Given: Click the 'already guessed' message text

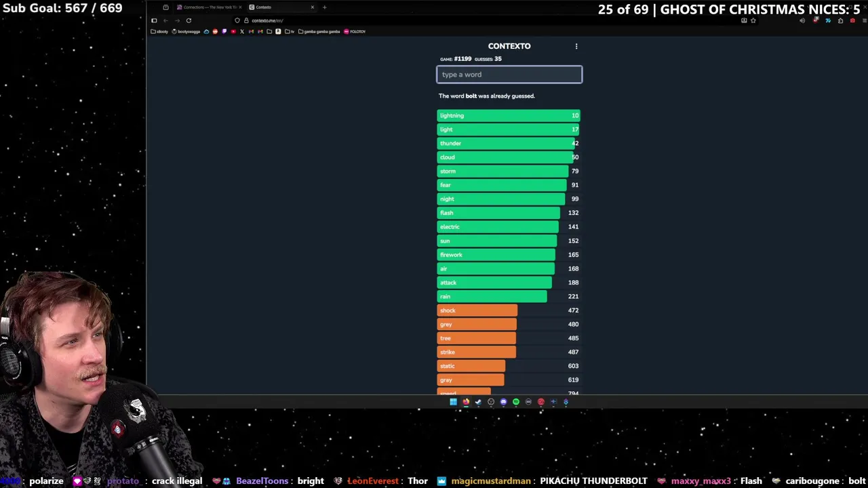Looking at the screenshot, I should click(x=487, y=96).
